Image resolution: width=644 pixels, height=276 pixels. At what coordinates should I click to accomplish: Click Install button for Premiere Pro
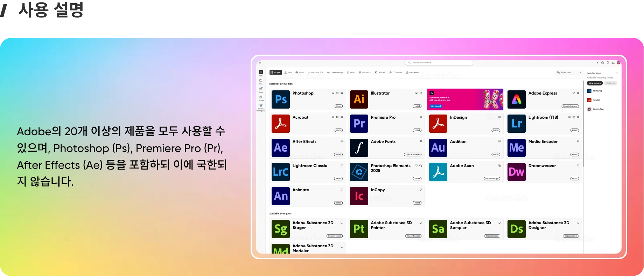pyautogui.click(x=417, y=130)
